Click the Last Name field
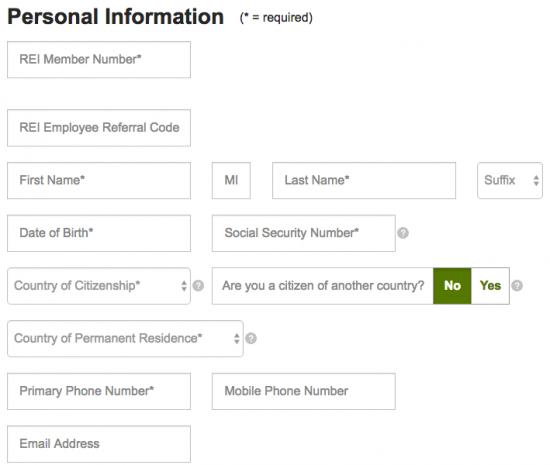Viewport: 550px width, 465px height. (364, 181)
